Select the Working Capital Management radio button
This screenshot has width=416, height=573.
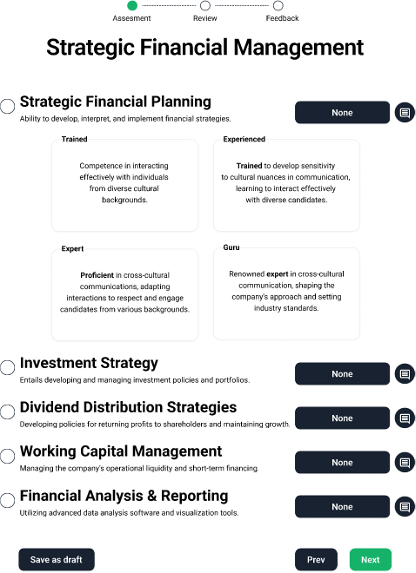[x=7, y=456]
